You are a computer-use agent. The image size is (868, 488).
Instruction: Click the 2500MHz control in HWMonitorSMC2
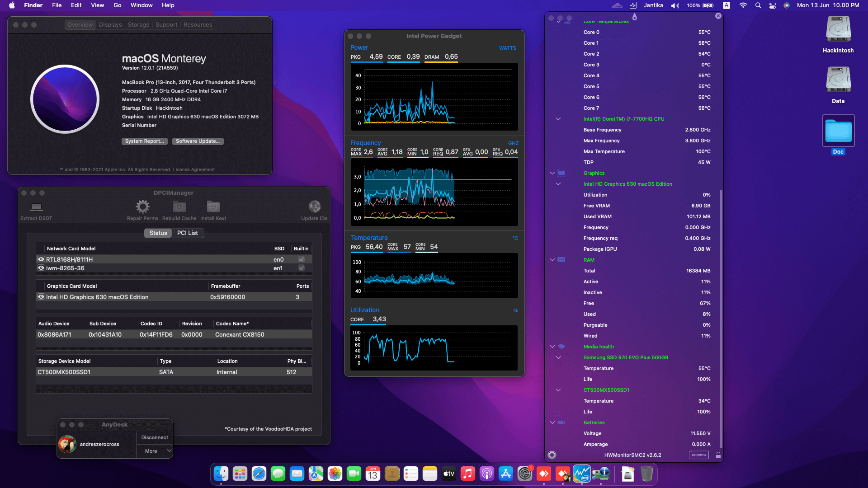click(699, 455)
